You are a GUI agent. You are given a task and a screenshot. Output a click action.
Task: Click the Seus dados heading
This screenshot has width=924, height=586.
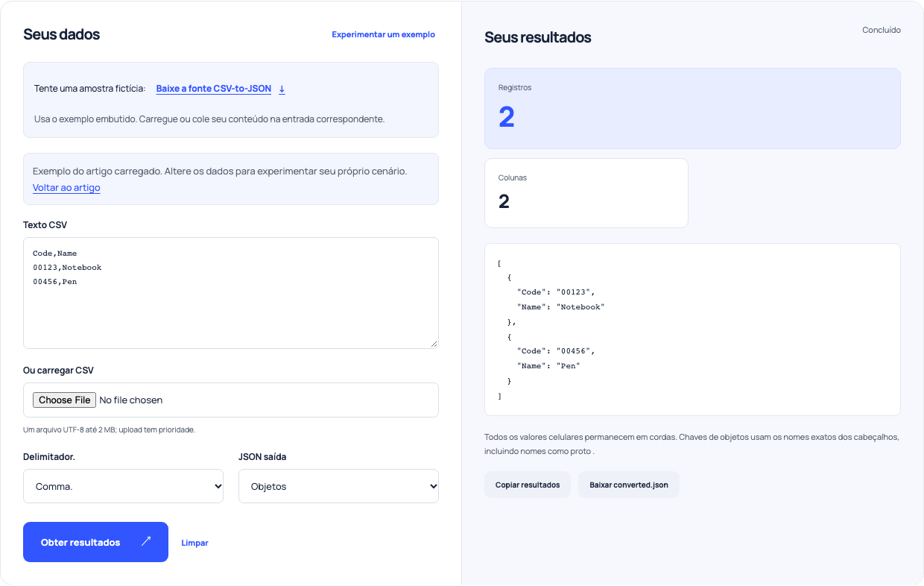[x=61, y=34]
